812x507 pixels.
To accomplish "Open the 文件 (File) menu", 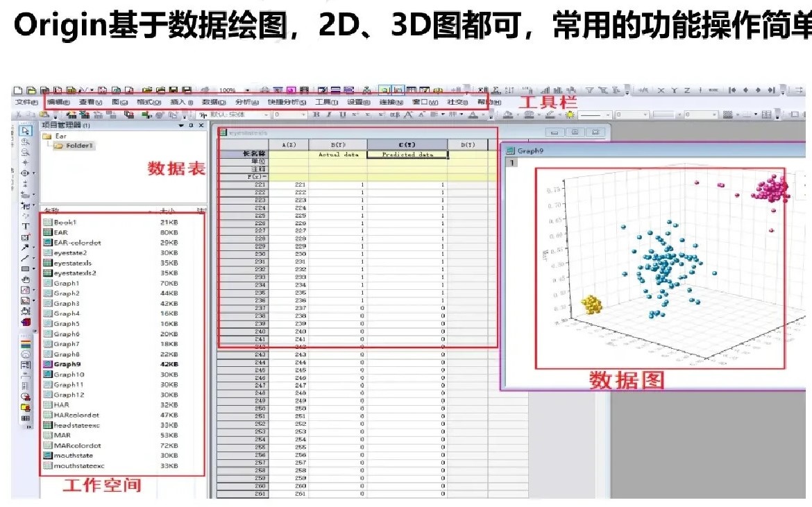I will 26,102.
